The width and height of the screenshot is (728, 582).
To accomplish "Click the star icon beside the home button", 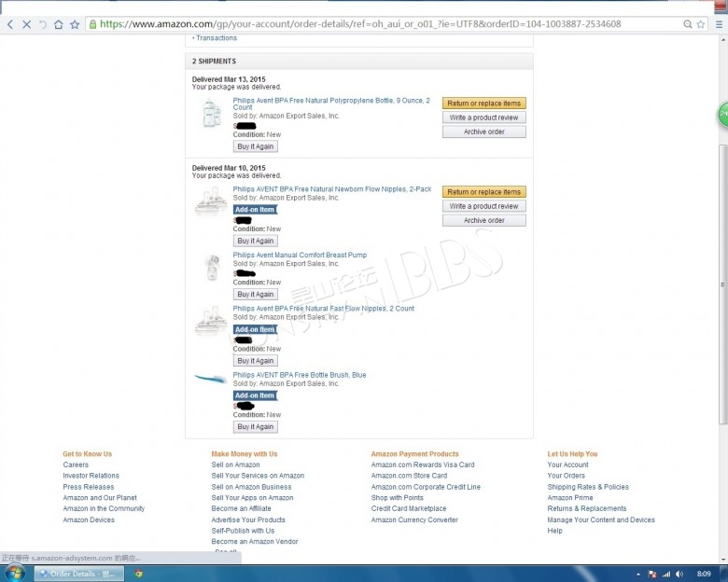I will [x=75, y=24].
